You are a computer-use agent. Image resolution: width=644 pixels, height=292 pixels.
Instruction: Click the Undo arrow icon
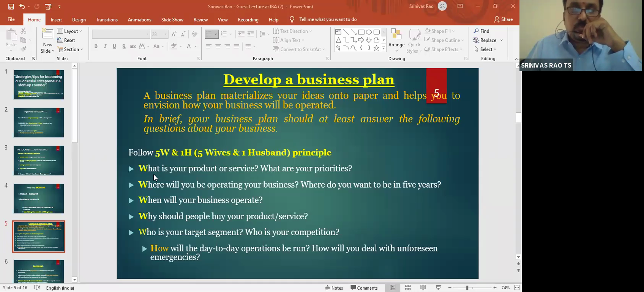tap(22, 6)
